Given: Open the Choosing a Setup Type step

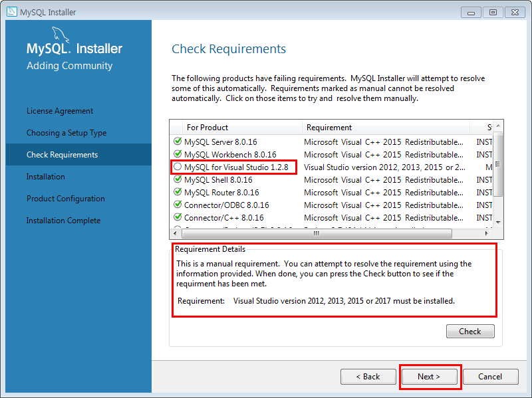Looking at the screenshot, I should click(x=66, y=132).
